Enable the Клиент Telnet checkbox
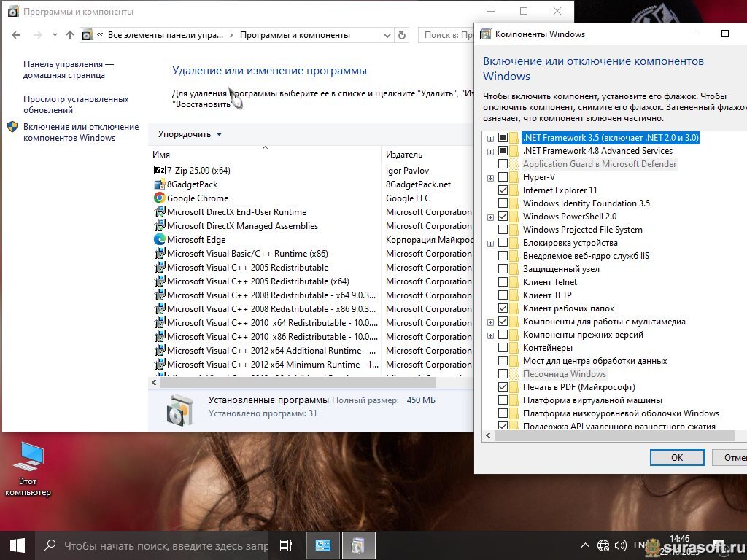Screen dimensions: 747x560 click(503, 282)
